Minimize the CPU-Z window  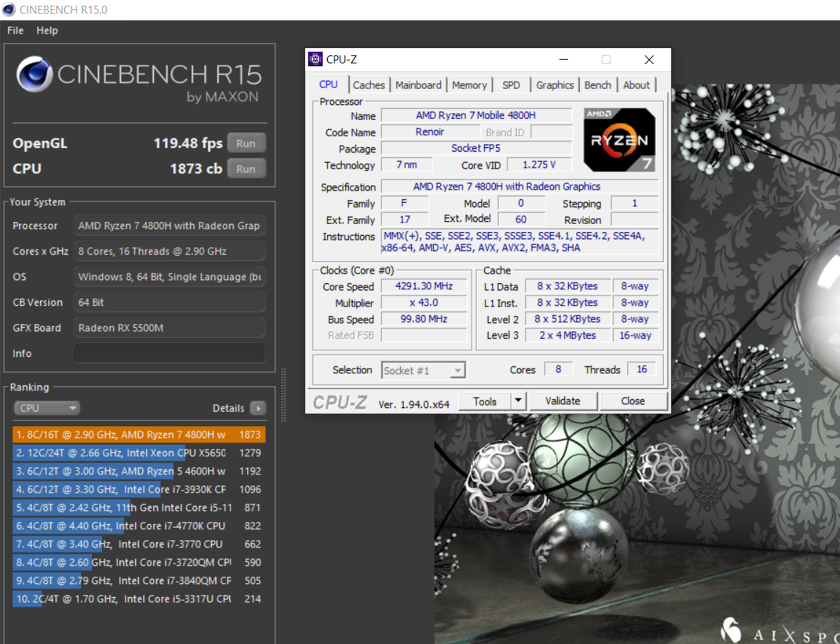(563, 59)
